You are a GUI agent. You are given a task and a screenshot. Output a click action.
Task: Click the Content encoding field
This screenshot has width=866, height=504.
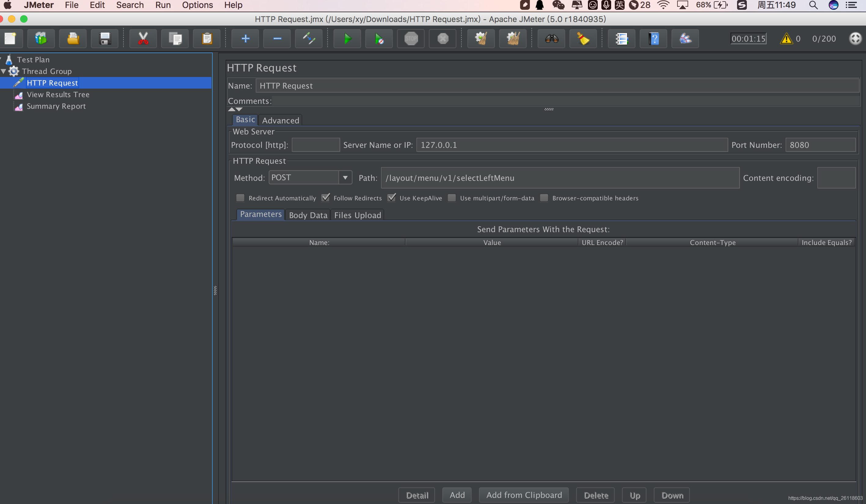836,178
